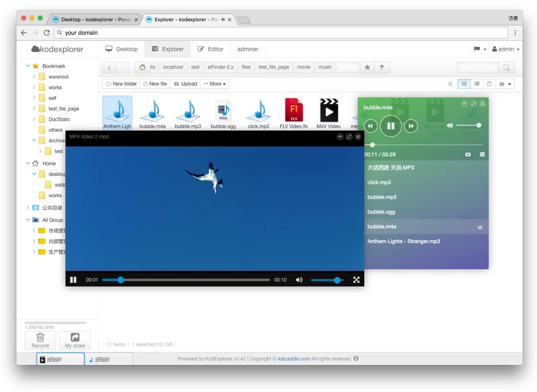Switch to split column view

(489, 84)
